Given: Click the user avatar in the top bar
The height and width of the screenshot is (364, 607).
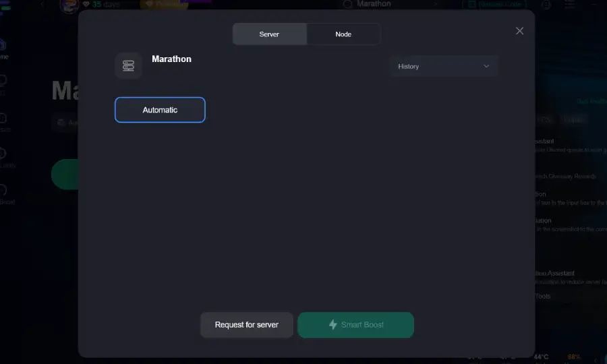Looking at the screenshot, I should 68,5.
